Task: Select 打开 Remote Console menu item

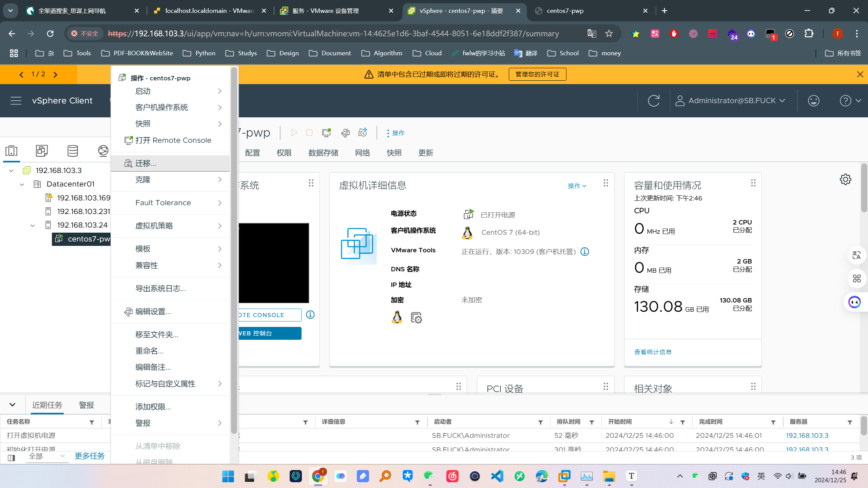Action: [170, 140]
